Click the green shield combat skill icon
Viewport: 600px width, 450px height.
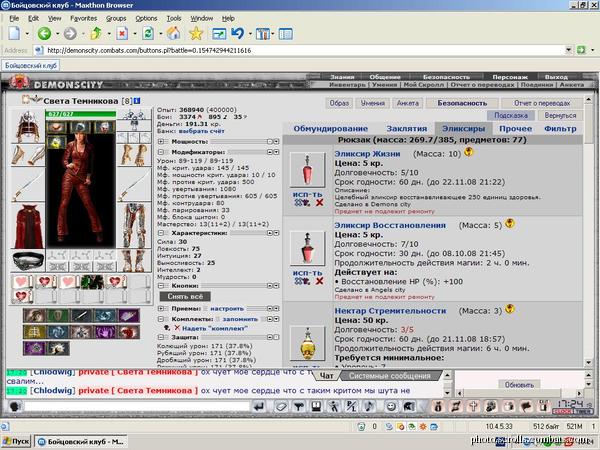pyautogui.click(x=57, y=316)
